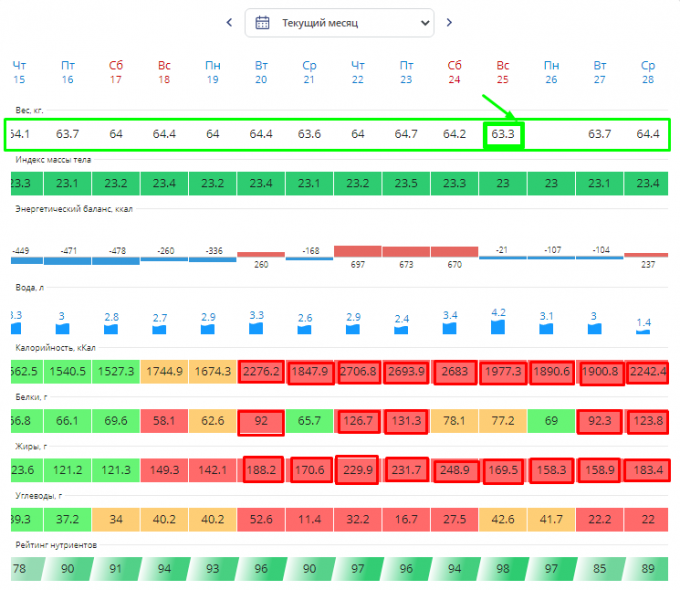Image resolution: width=680 pixels, height=590 pixels.
Task: Expand dropdown chevron next to Текущий месяц
Action: point(423,22)
